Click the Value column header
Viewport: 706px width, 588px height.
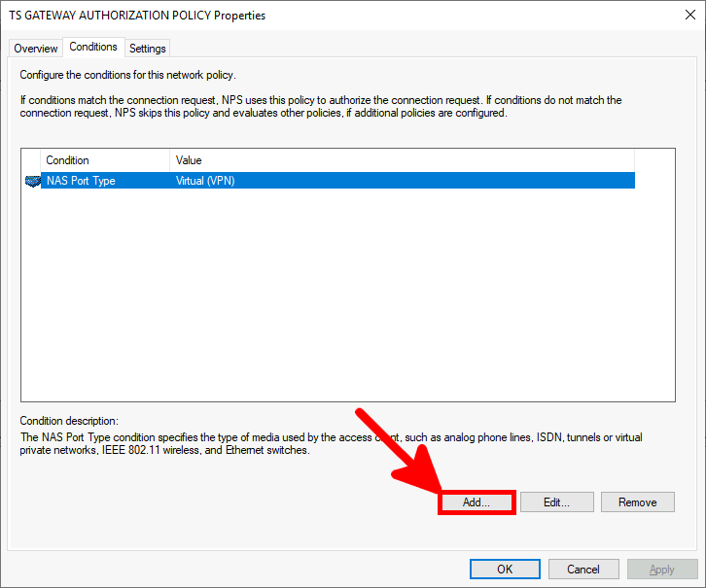pyautogui.click(x=402, y=160)
